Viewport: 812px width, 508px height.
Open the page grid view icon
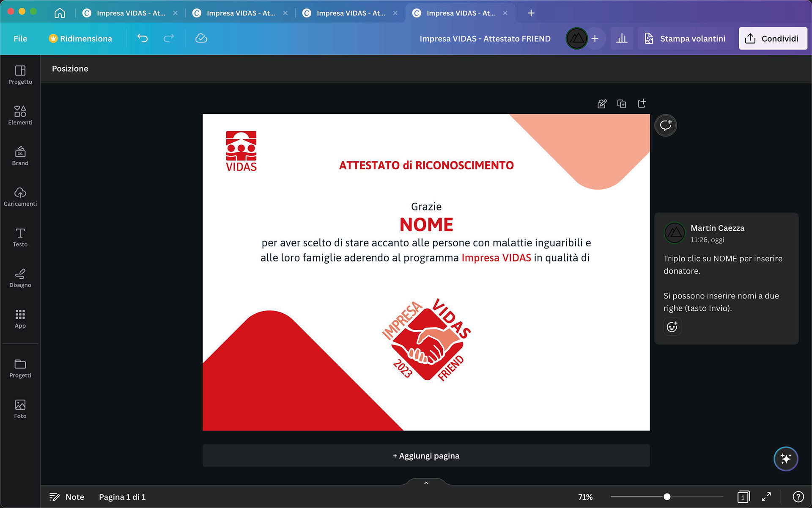pyautogui.click(x=743, y=497)
